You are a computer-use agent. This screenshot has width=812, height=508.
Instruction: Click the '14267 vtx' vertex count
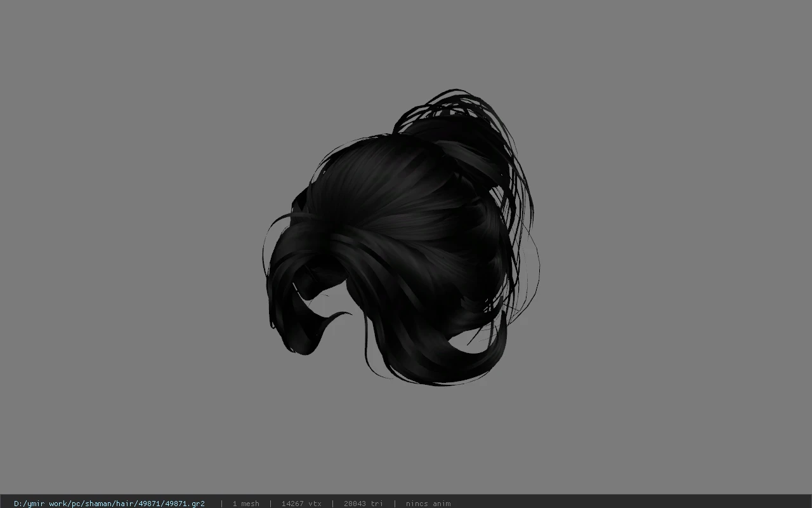(x=301, y=504)
